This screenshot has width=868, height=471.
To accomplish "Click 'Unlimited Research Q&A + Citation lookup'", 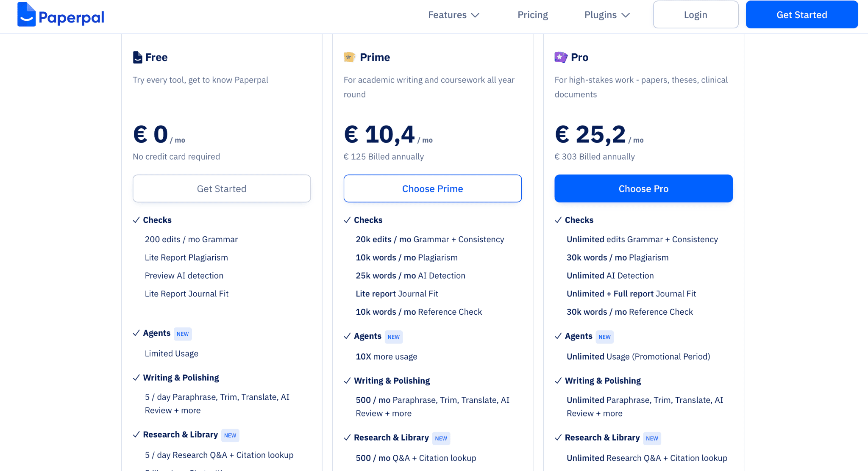I will [x=647, y=458].
